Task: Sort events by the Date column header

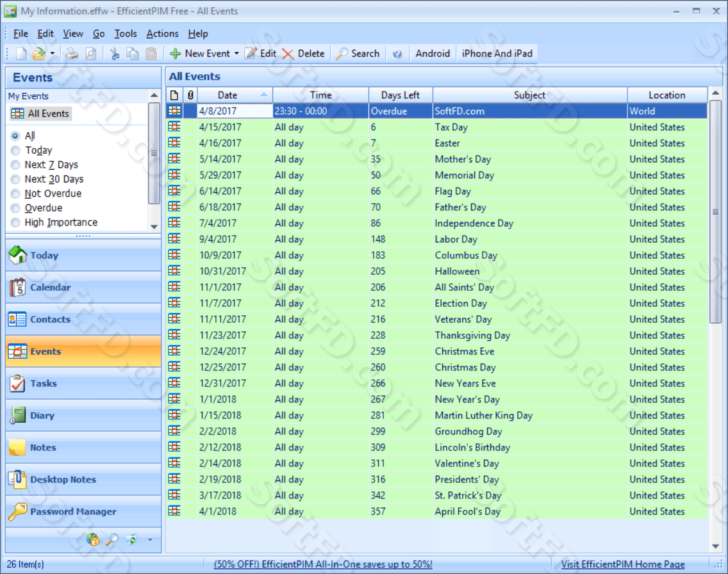Action: tap(235, 95)
